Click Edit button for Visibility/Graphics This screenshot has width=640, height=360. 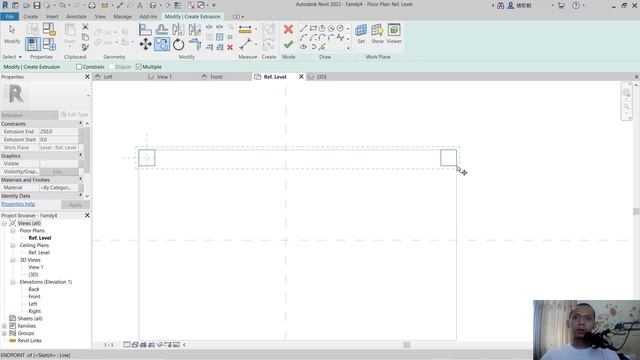58,172
